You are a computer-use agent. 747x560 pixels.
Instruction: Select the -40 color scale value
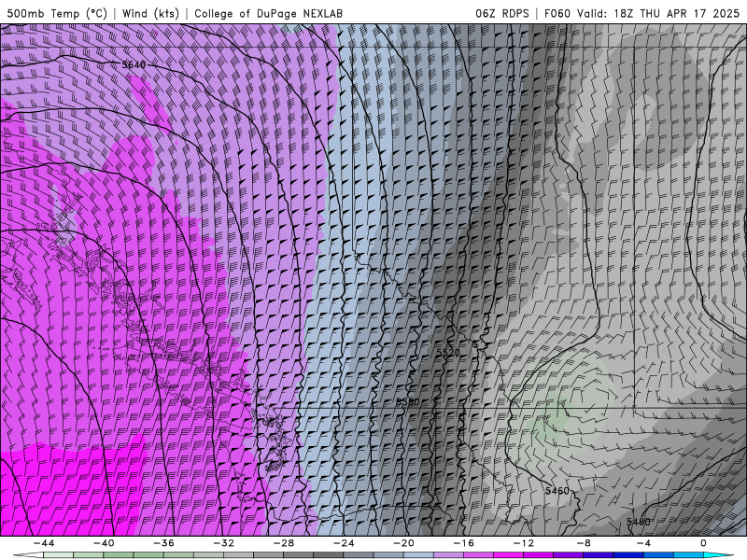tap(104, 543)
